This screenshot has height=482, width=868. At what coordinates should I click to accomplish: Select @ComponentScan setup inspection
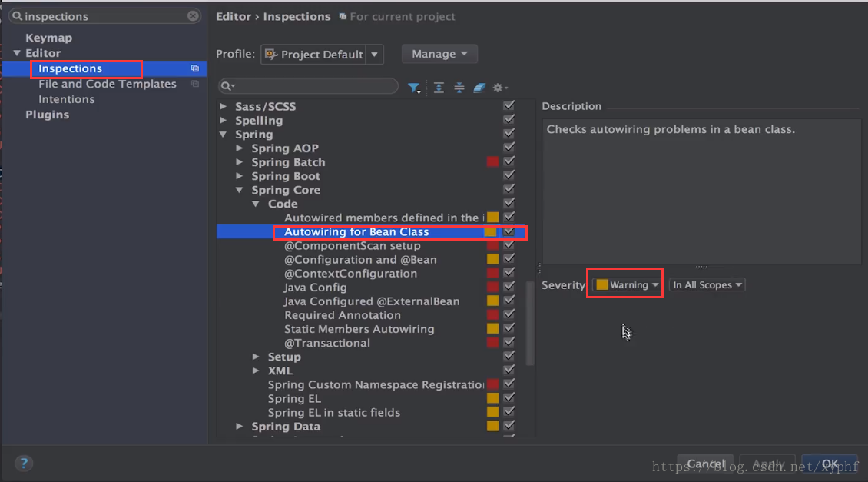(352, 245)
